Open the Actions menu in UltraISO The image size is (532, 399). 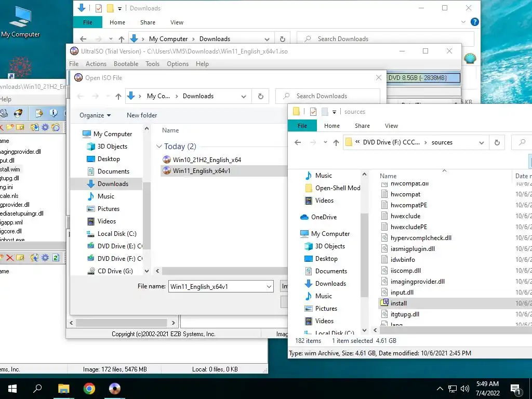click(96, 64)
